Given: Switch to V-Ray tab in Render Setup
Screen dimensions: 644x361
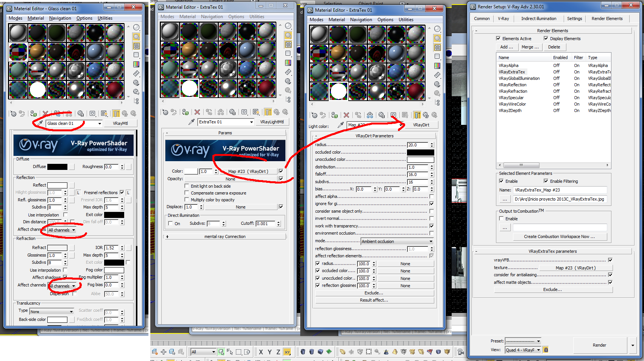Looking at the screenshot, I should click(503, 19).
